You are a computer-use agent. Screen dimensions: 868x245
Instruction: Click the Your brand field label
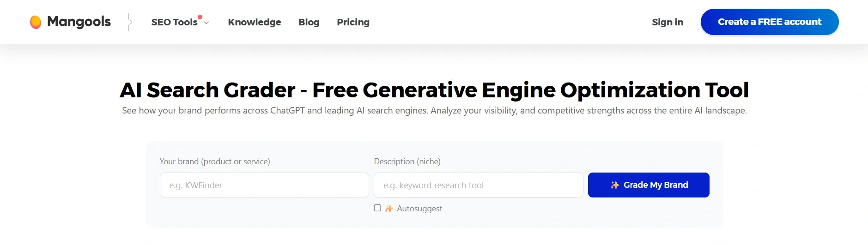[215, 161]
